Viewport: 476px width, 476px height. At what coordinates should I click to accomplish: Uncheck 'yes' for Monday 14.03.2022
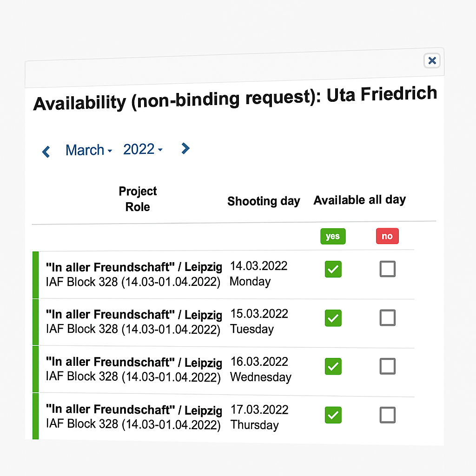click(333, 269)
